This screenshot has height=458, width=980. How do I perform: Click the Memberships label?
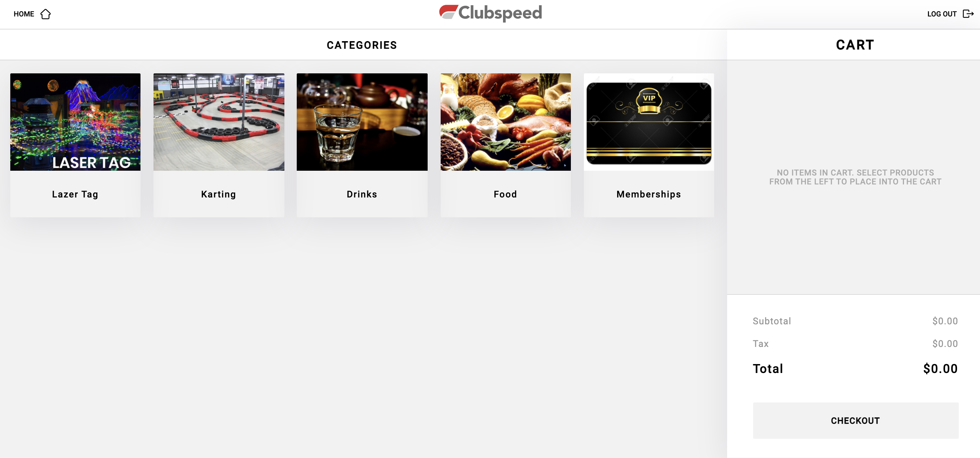coord(649,194)
